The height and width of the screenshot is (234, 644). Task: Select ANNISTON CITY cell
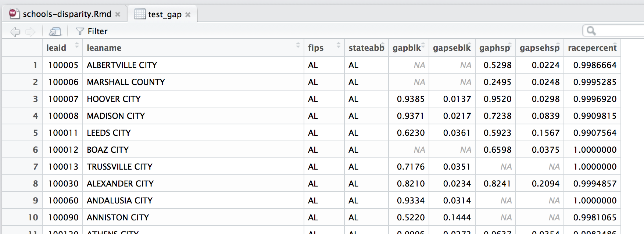[193, 217]
